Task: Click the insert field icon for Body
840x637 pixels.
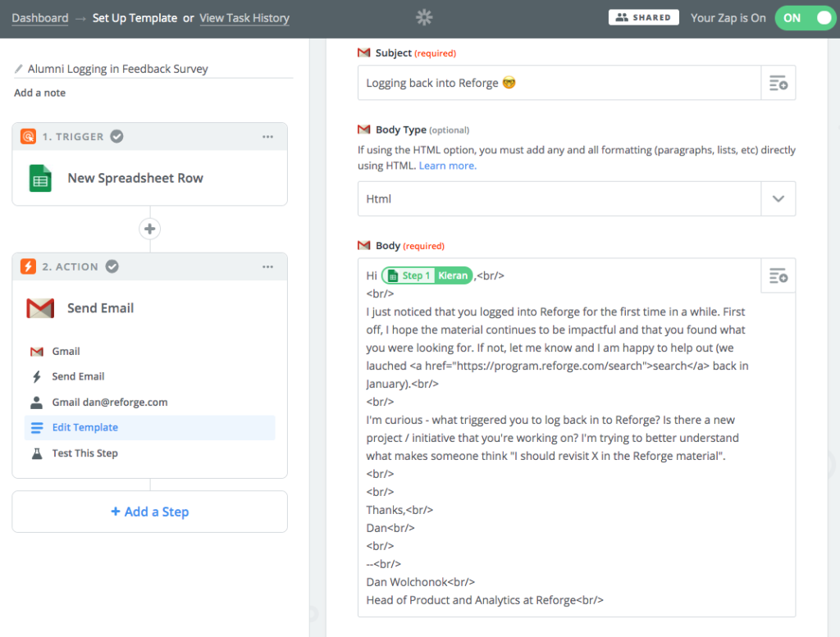Action: point(778,275)
